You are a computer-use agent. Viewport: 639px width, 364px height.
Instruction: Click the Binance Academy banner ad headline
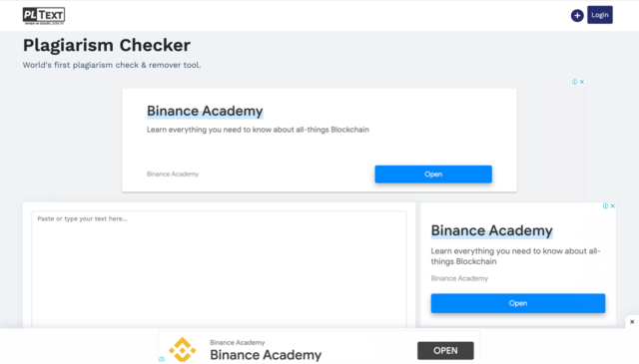205,111
